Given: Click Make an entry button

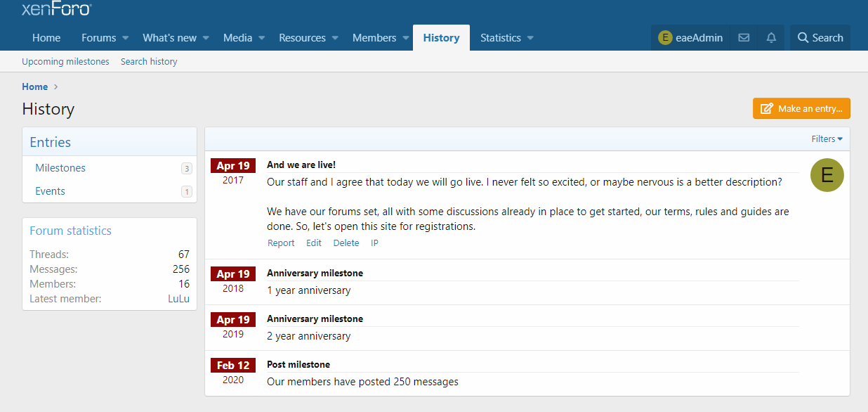Looking at the screenshot, I should [x=801, y=109].
